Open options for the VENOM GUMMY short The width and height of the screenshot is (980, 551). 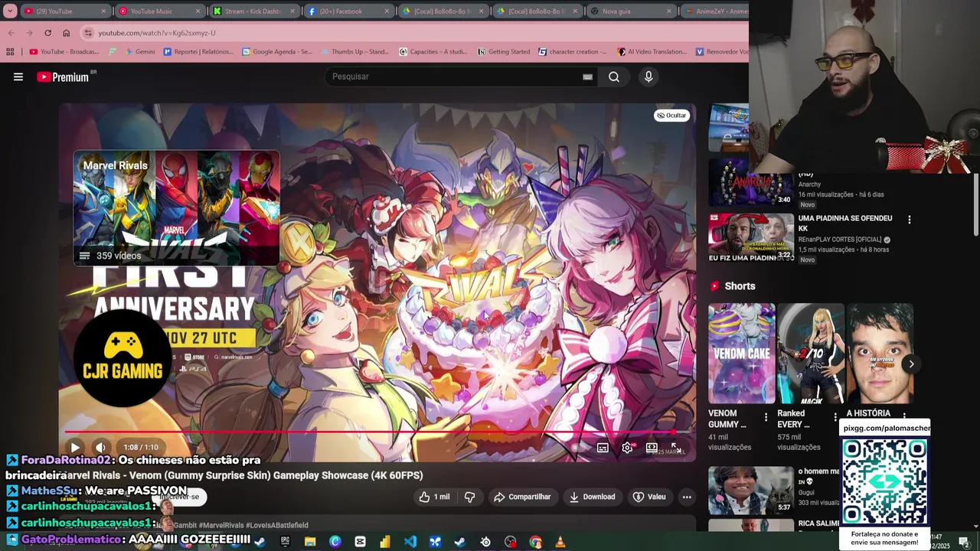[x=766, y=417]
